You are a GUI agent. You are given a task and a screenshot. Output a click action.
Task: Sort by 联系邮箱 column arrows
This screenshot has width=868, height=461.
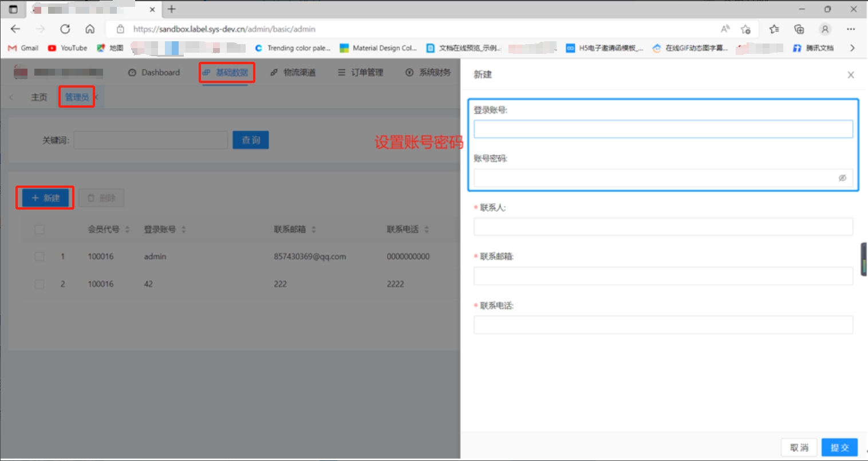314,230
